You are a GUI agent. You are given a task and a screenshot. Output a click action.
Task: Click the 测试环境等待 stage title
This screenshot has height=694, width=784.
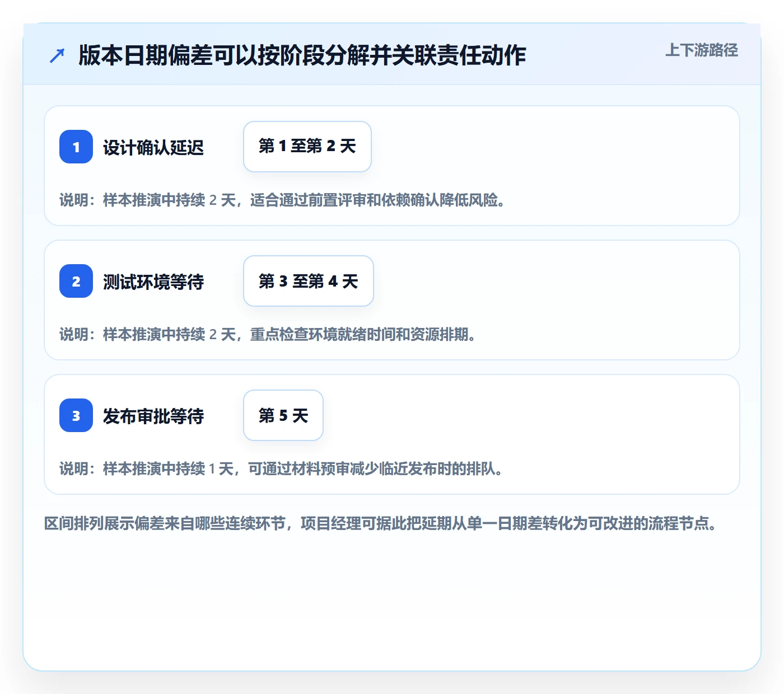coord(153,282)
